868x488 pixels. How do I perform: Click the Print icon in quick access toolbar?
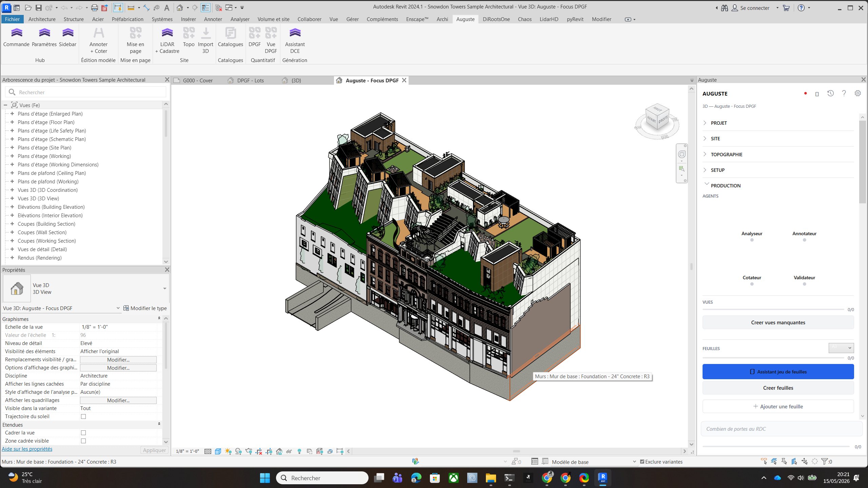coord(95,7)
